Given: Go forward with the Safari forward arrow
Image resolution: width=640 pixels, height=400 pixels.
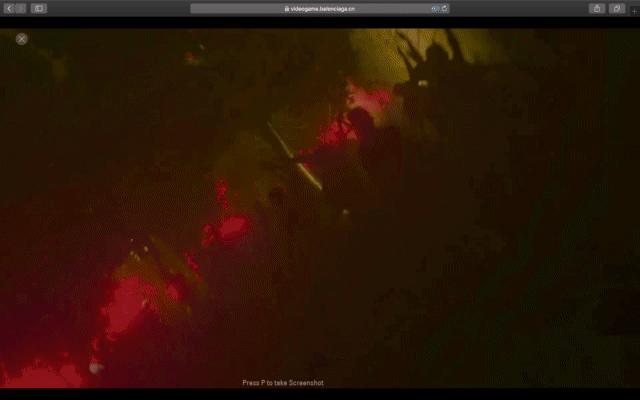Looking at the screenshot, I should pyautogui.click(x=21, y=8).
